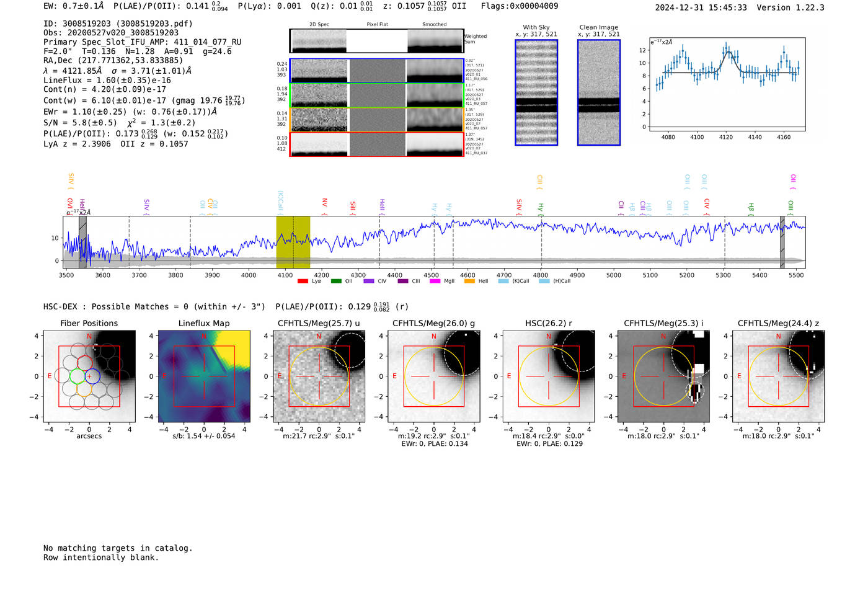This screenshot has width=868, height=591.
Task: Click 'Row intentionally blank.' text
Action: (101, 558)
